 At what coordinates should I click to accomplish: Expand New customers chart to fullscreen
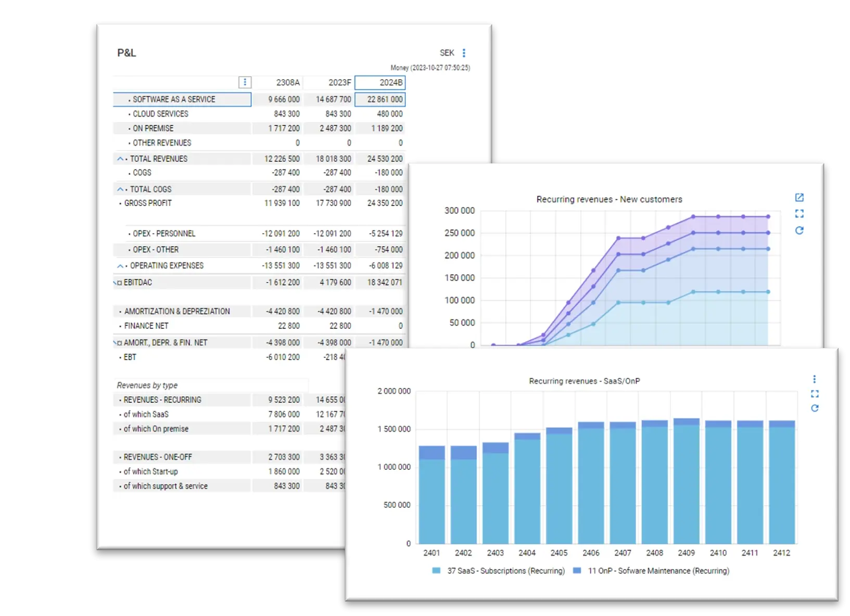coord(799,214)
